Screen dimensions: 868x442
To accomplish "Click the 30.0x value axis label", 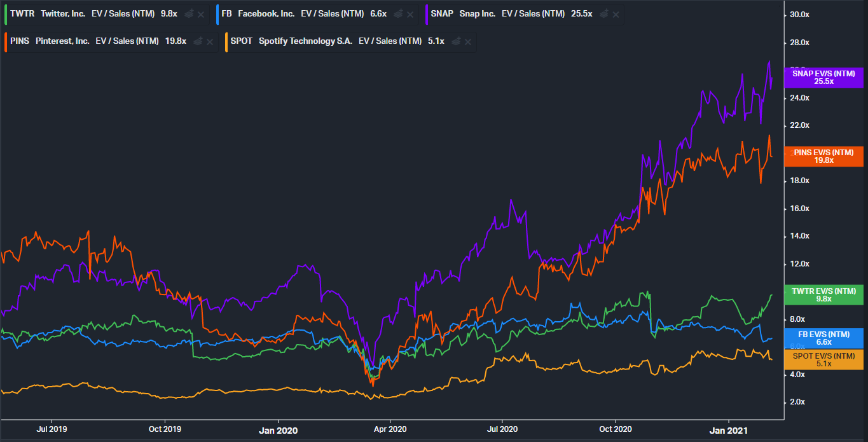I will 799,15.
